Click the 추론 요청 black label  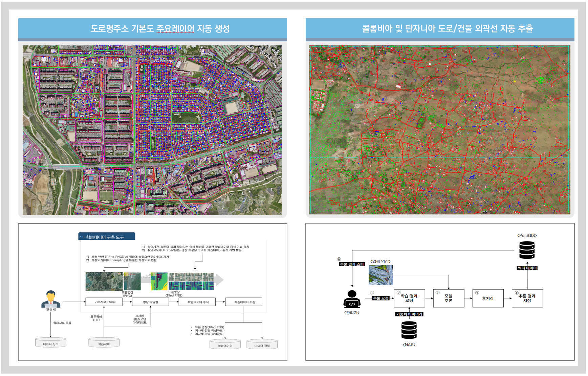pos(381,298)
